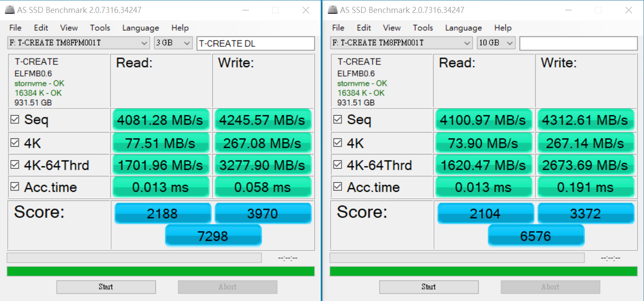The width and height of the screenshot is (644, 301).
Task: Minimize the 3 GB AS SSD Benchmark window
Action: [245, 10]
